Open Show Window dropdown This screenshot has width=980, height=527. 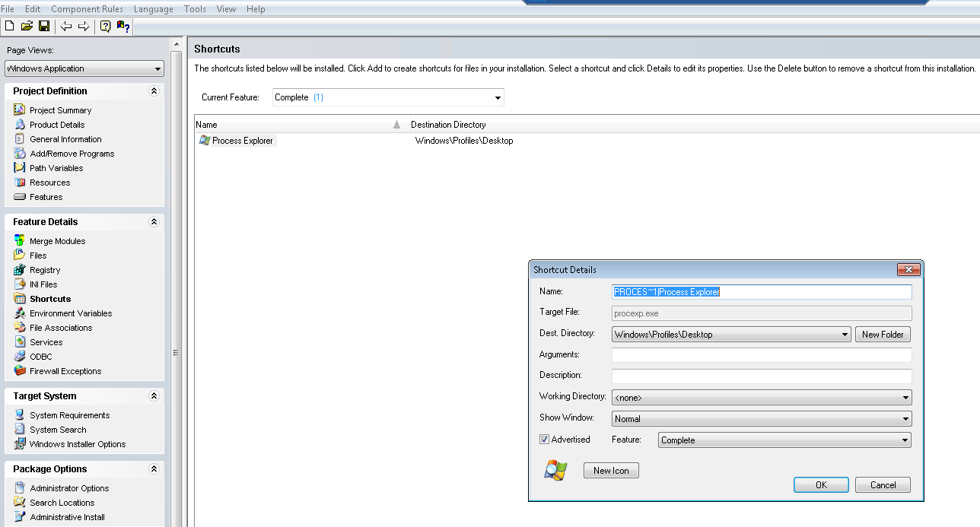pyautogui.click(x=762, y=419)
